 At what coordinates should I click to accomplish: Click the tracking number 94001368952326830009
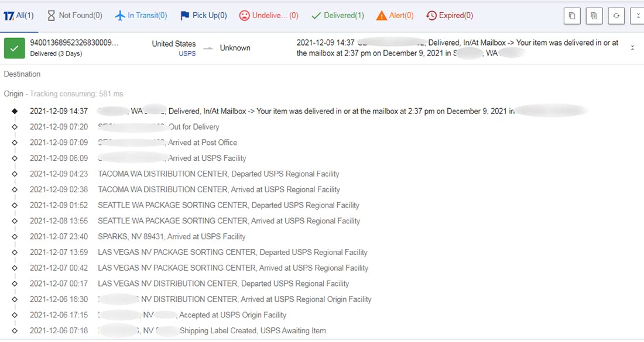click(x=74, y=43)
